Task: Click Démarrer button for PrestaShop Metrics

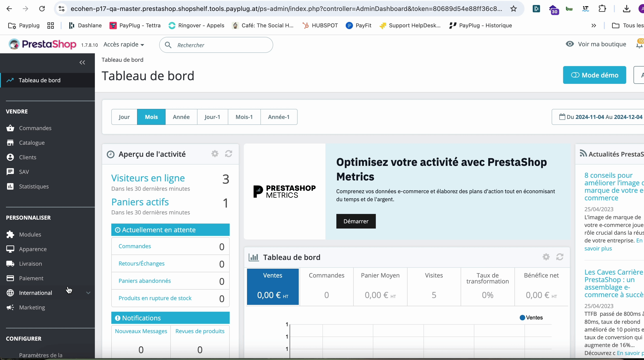Action: [x=356, y=221]
